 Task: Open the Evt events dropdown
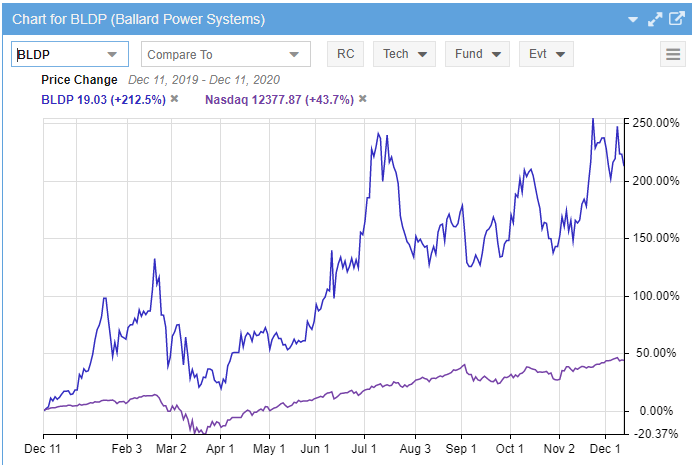point(546,54)
